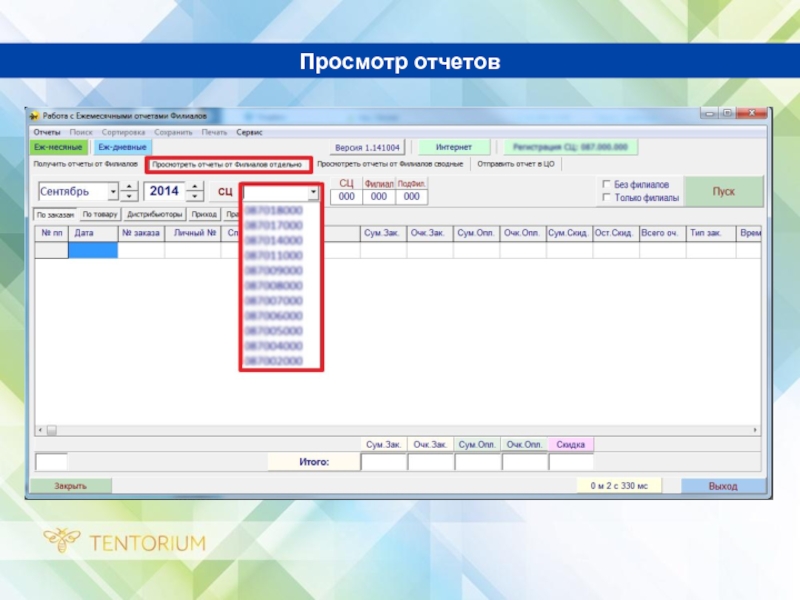Click the empty field left of Итого
Image resolution: width=800 pixels, height=600 pixels.
[51, 462]
